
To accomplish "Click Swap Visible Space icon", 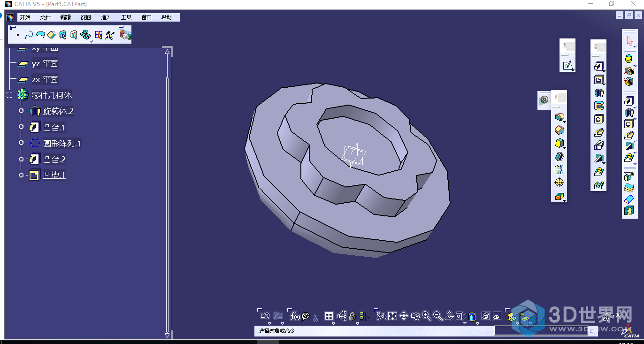I will [497, 316].
